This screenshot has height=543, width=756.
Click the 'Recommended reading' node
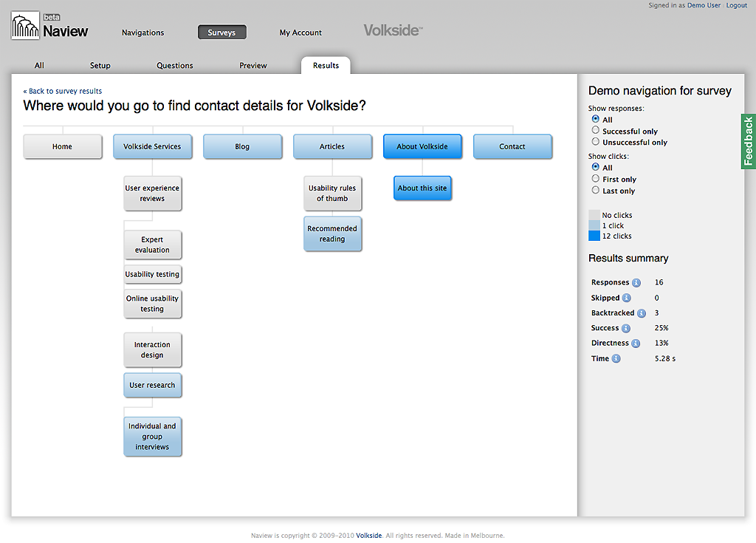pos(332,233)
